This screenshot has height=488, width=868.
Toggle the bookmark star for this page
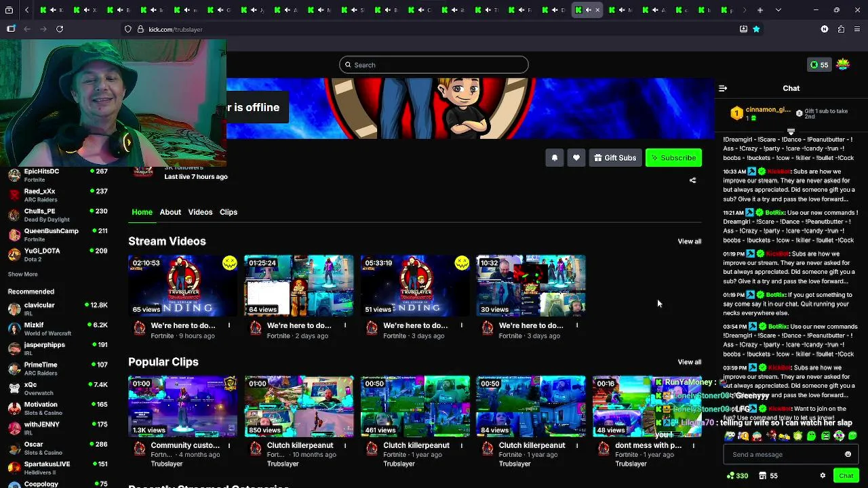pyautogui.click(x=756, y=29)
